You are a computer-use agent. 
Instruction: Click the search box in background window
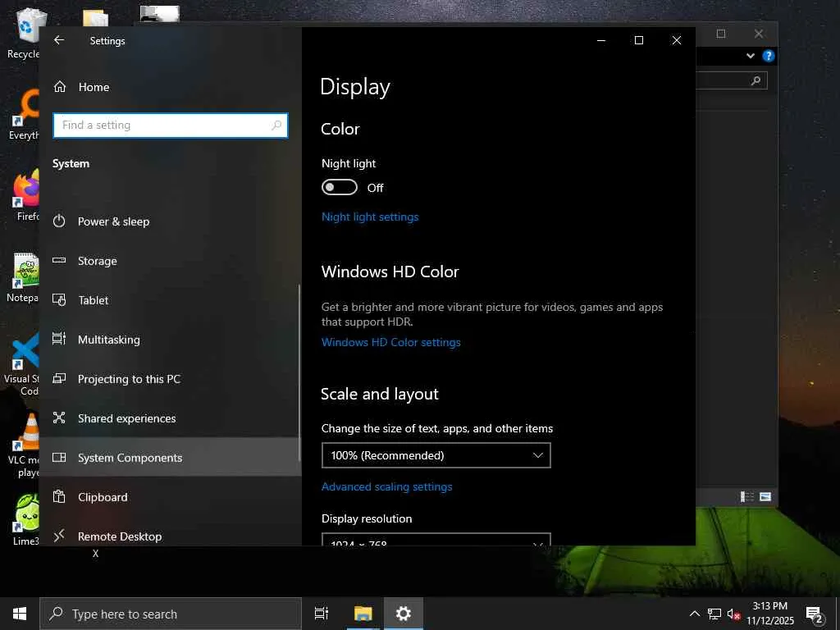pyautogui.click(x=732, y=81)
